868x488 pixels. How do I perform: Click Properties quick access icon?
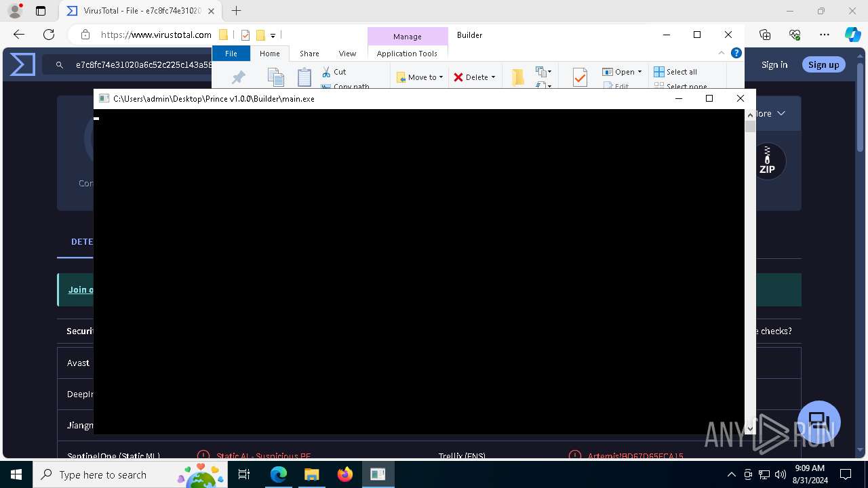(x=245, y=35)
